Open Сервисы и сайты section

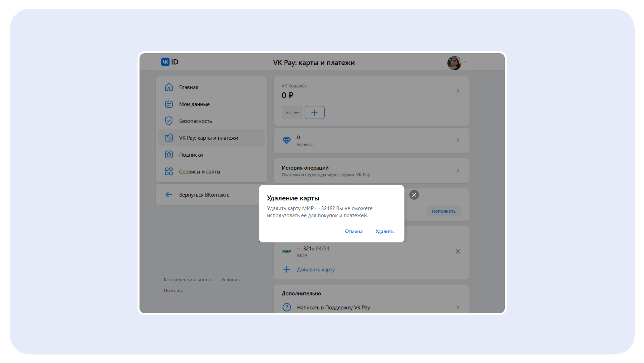[211, 171]
